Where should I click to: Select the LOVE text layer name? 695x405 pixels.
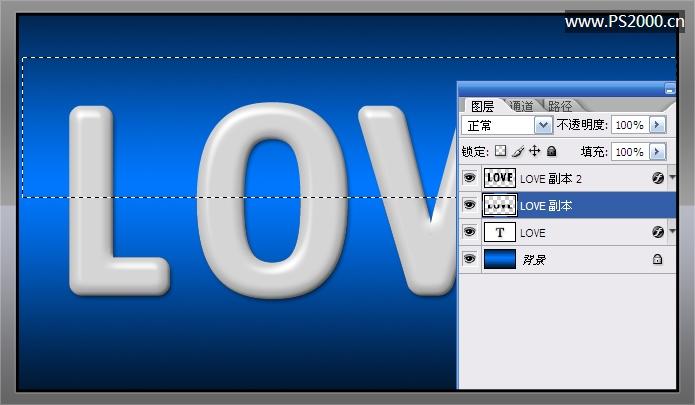[532, 233]
